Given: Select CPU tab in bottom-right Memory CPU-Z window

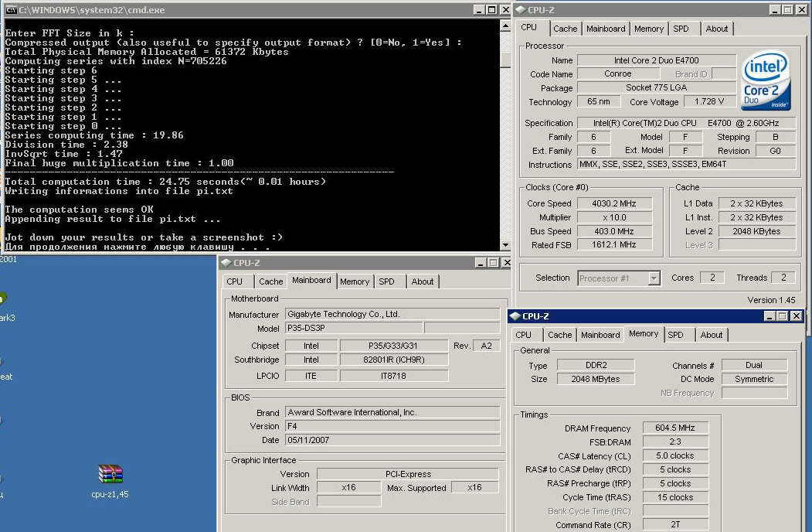Looking at the screenshot, I should pyautogui.click(x=524, y=335).
